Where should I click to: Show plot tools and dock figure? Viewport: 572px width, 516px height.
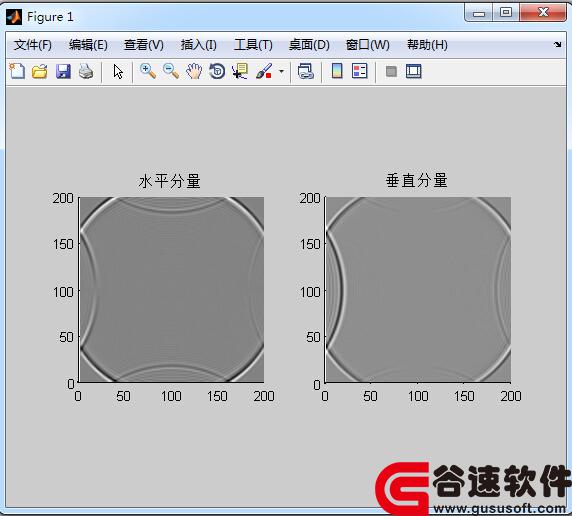tap(414, 71)
